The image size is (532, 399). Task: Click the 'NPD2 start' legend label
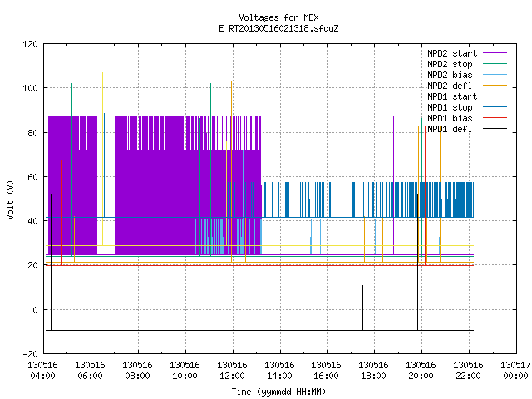click(452, 53)
